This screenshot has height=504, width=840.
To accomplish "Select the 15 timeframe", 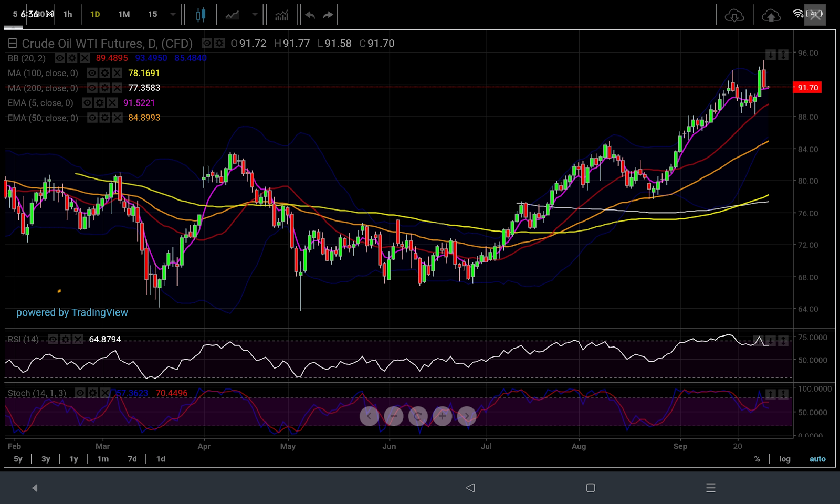I will tap(152, 14).
